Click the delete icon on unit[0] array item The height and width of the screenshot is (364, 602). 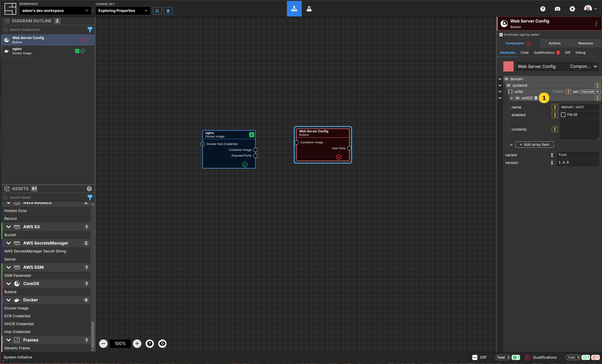(x=536, y=98)
